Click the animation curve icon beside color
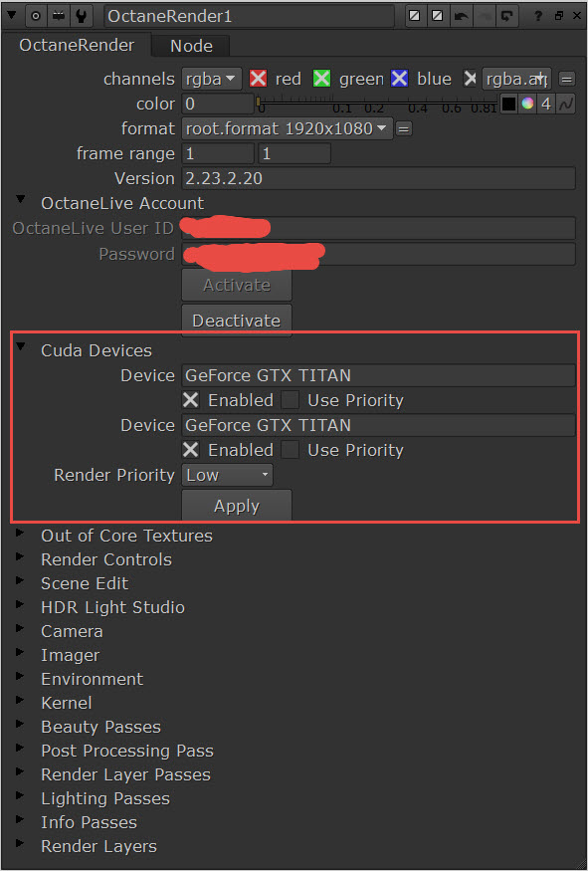This screenshot has width=588, height=871. 566,104
